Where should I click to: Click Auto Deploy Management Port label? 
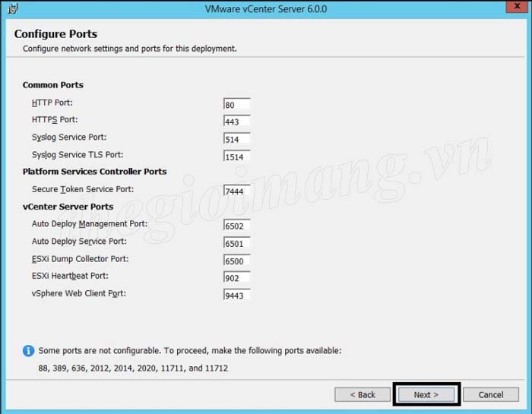coord(90,224)
